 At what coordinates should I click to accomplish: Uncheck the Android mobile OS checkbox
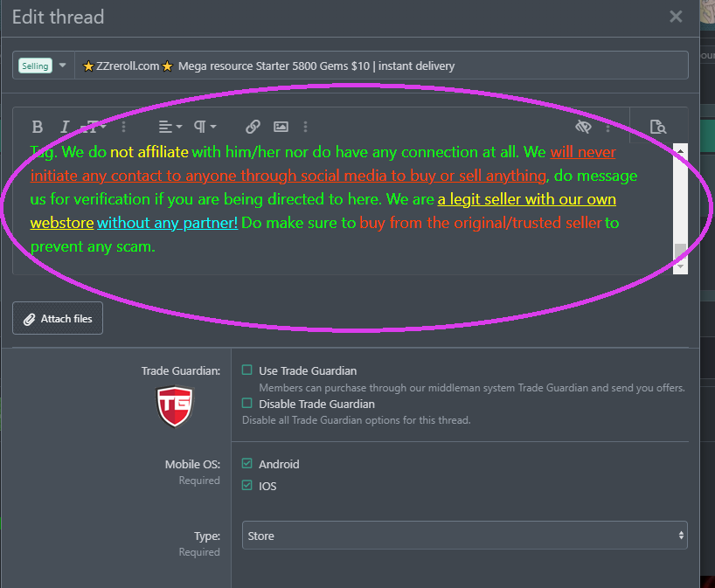[x=246, y=464]
